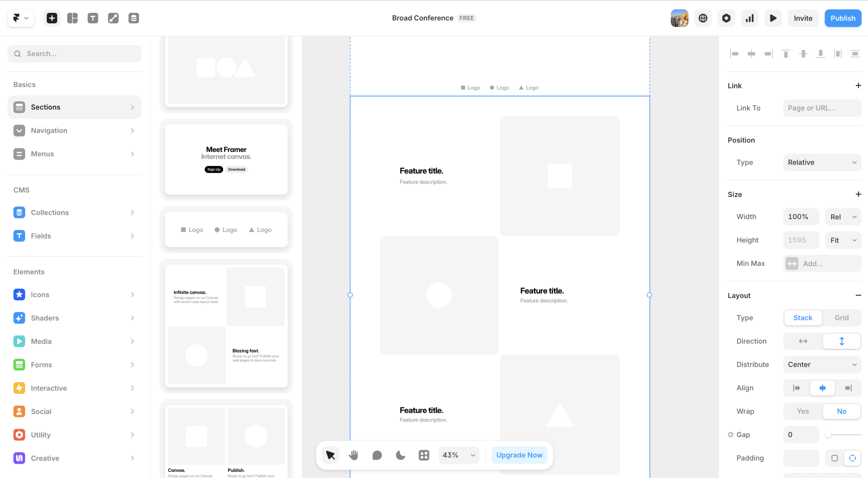Set Wrap to Yes
The image size is (868, 478).
coord(803,411)
